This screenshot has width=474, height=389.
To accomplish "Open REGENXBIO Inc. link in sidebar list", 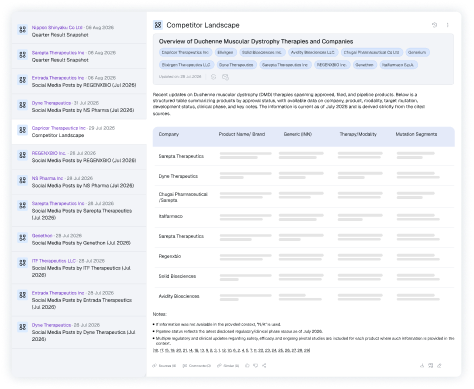I will (49, 153).
